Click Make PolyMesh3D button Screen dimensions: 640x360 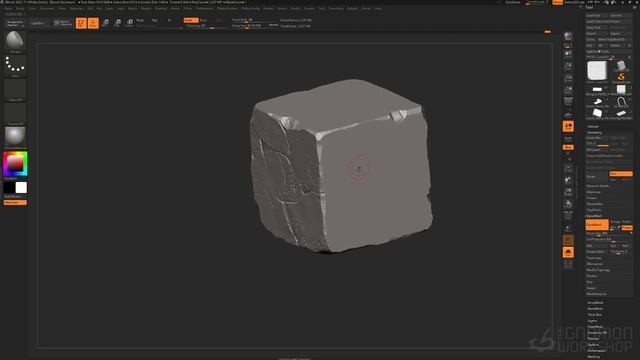tap(615, 40)
